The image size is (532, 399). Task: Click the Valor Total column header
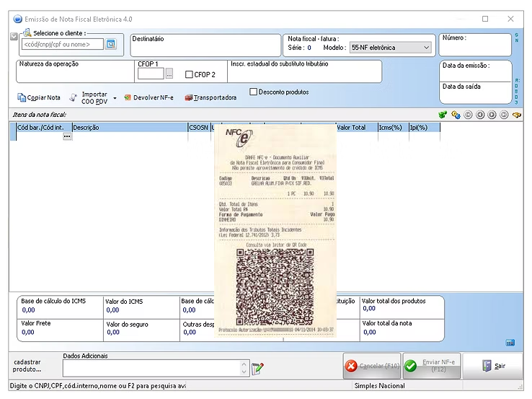coord(357,127)
